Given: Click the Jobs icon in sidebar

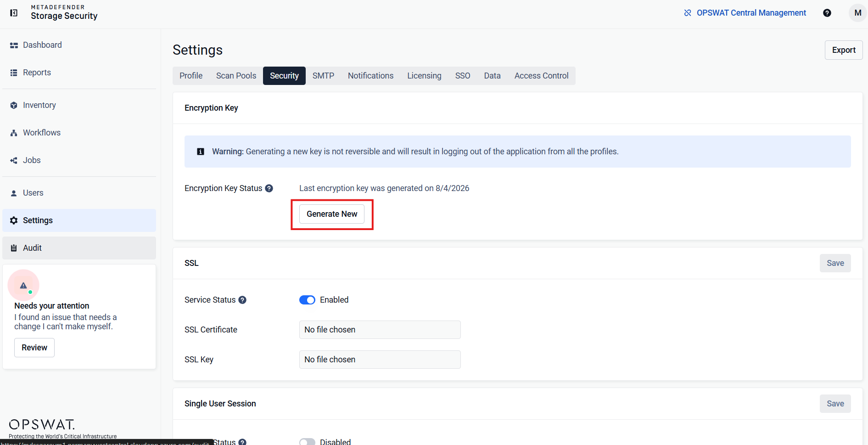Looking at the screenshot, I should (x=14, y=160).
